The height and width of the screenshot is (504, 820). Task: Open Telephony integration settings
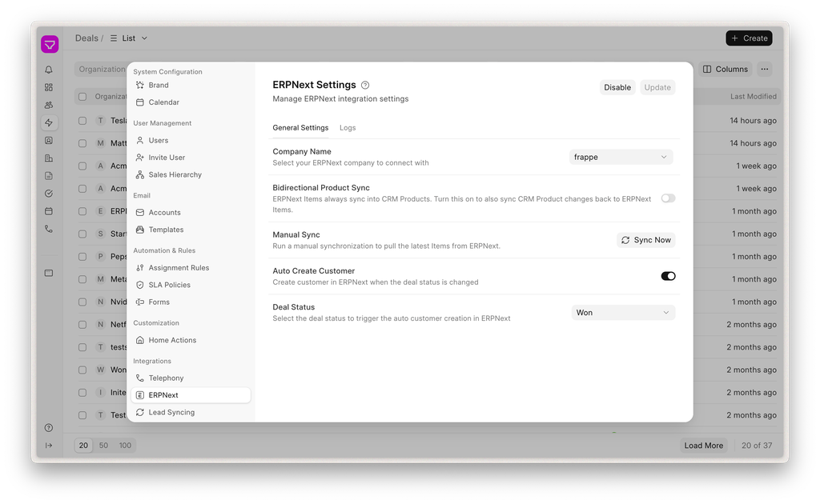tap(191, 378)
